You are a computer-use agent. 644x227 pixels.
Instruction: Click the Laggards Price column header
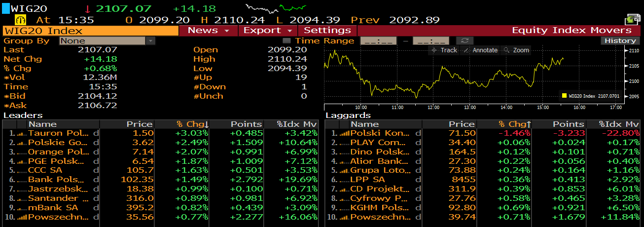pyautogui.click(x=450, y=124)
